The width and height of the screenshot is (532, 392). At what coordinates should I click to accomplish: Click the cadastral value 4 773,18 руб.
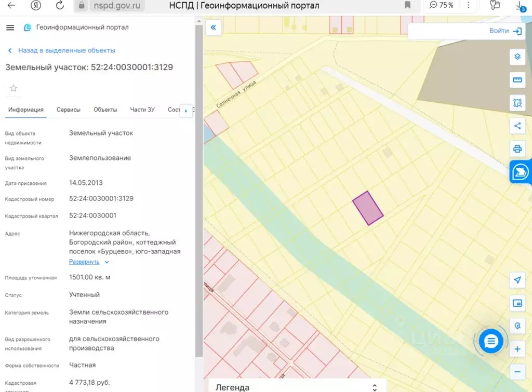click(89, 383)
